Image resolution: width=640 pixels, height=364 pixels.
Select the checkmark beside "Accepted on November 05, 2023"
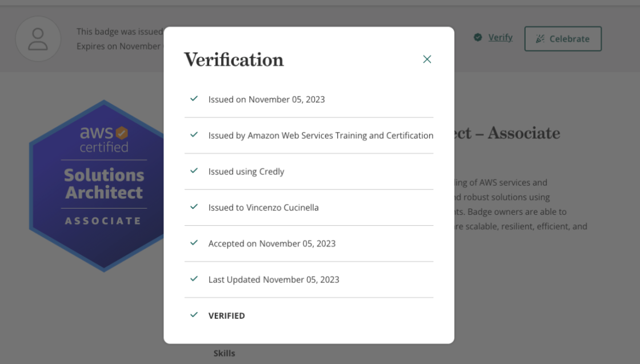click(x=193, y=243)
